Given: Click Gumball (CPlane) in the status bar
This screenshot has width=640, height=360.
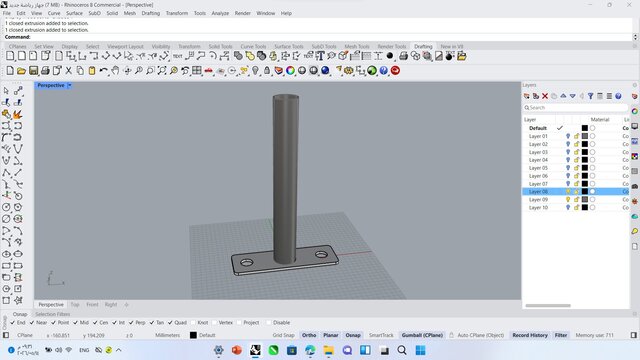Looking at the screenshot, I should coord(422,335).
